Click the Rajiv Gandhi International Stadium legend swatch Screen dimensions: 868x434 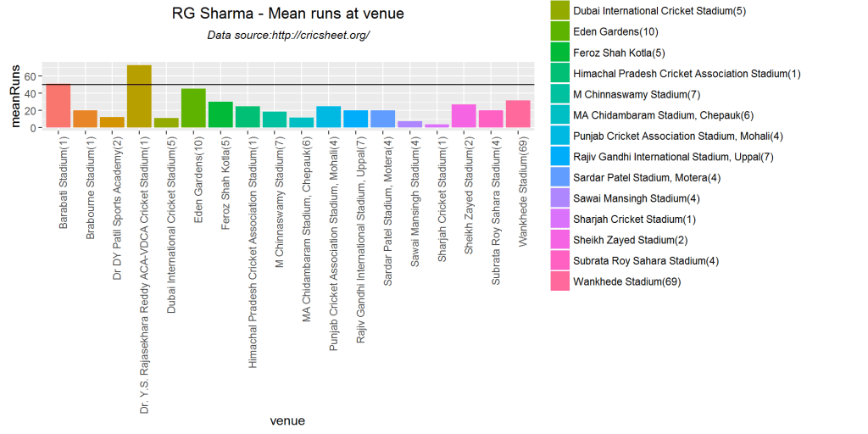[x=559, y=157]
